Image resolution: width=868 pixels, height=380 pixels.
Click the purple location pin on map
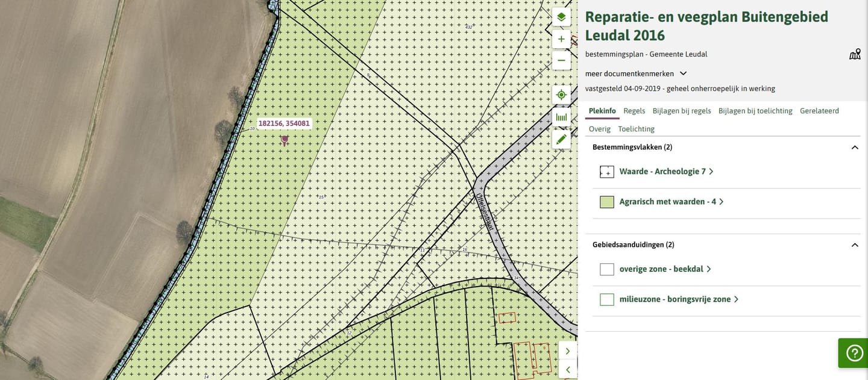click(x=285, y=140)
